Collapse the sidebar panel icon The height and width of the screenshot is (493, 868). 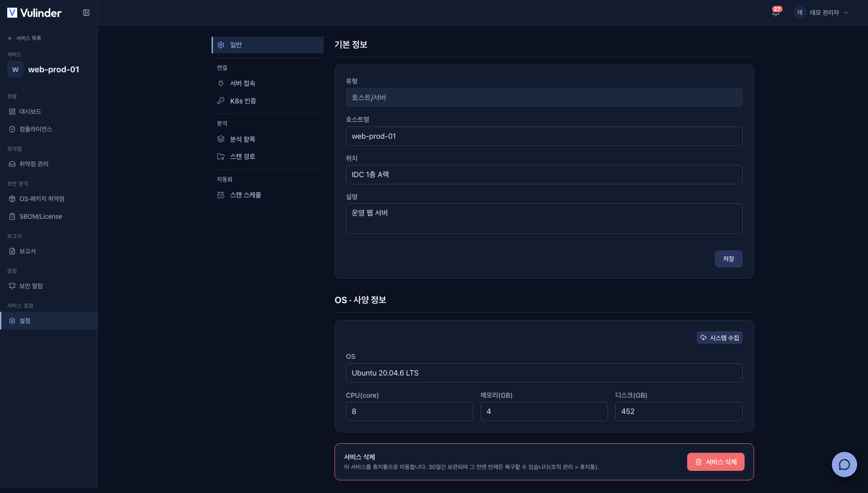point(86,13)
